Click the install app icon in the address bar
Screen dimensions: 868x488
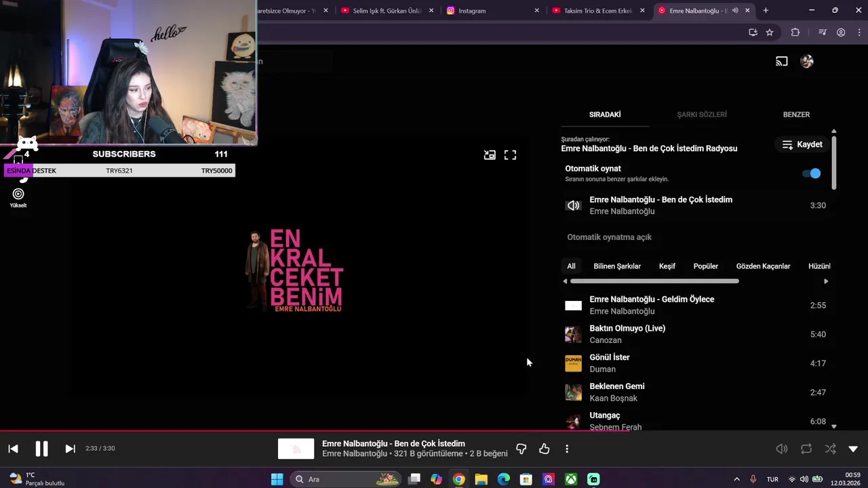point(753,33)
